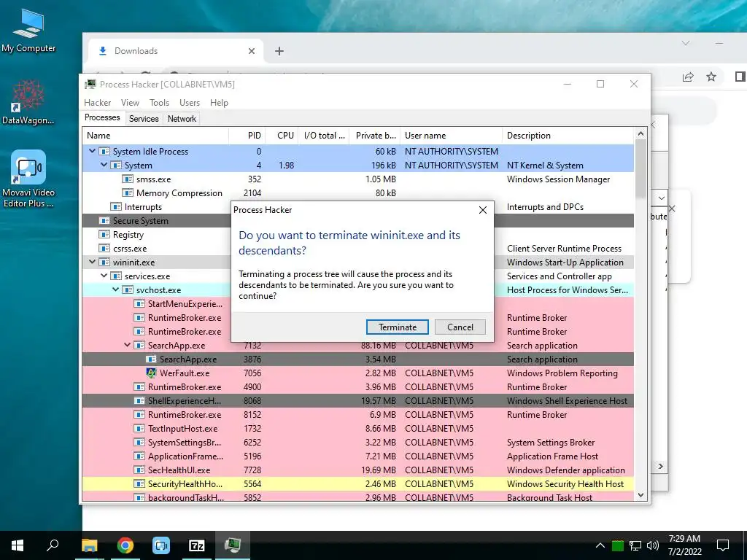Select the RuntimeBroker.exe PID 8152 row
747x560 pixels.
click(x=357, y=414)
